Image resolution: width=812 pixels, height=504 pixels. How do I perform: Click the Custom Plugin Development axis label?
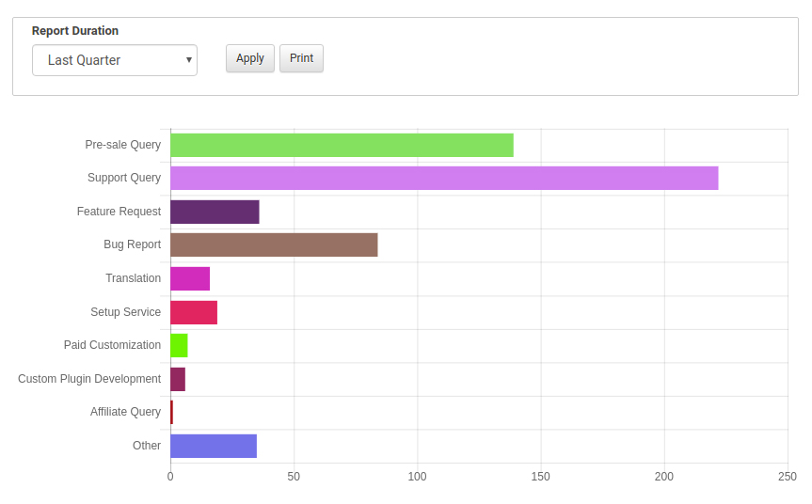[x=89, y=379]
